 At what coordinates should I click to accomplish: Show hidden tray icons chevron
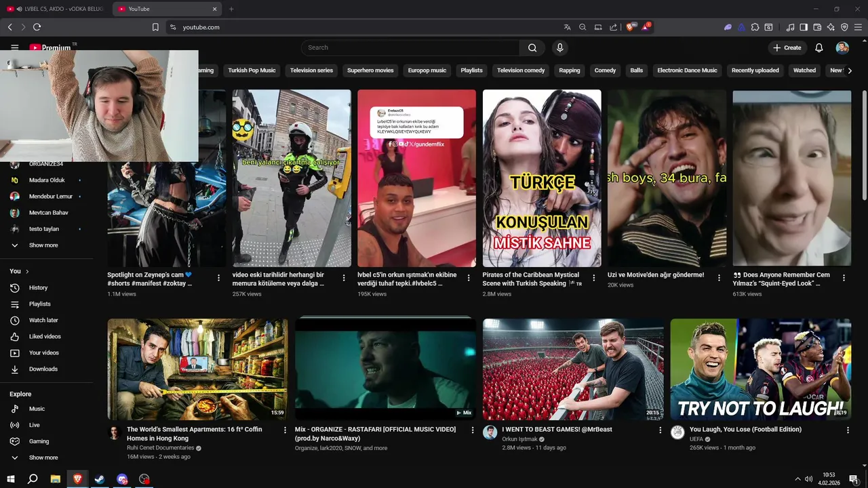(797, 479)
